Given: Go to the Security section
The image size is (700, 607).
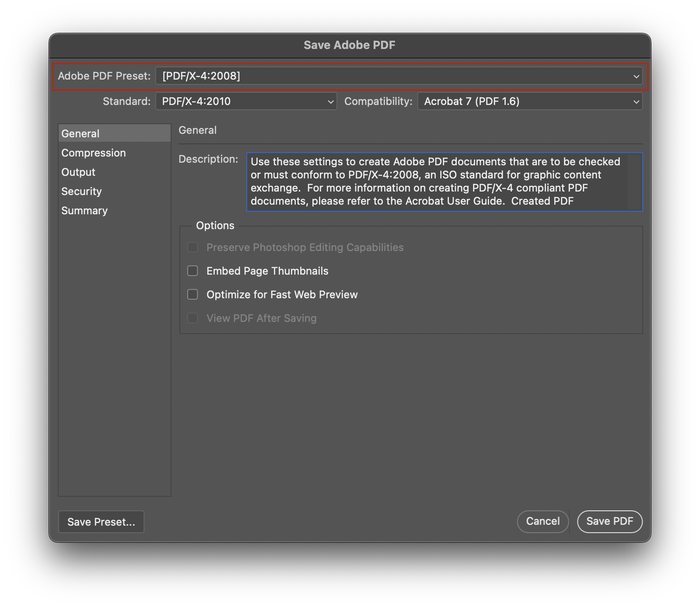Looking at the screenshot, I should [114, 191].
